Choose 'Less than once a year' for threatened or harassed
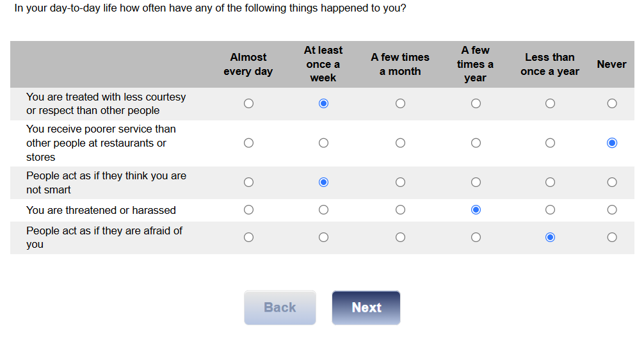 pyautogui.click(x=551, y=210)
